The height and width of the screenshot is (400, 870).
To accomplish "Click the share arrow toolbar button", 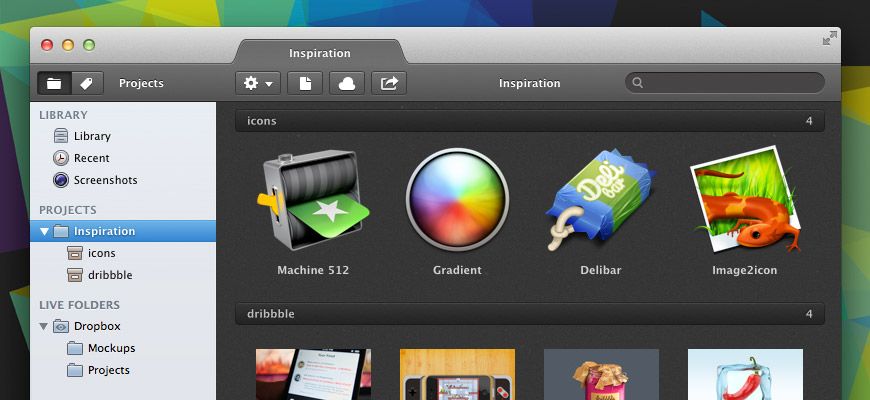I will click(389, 83).
